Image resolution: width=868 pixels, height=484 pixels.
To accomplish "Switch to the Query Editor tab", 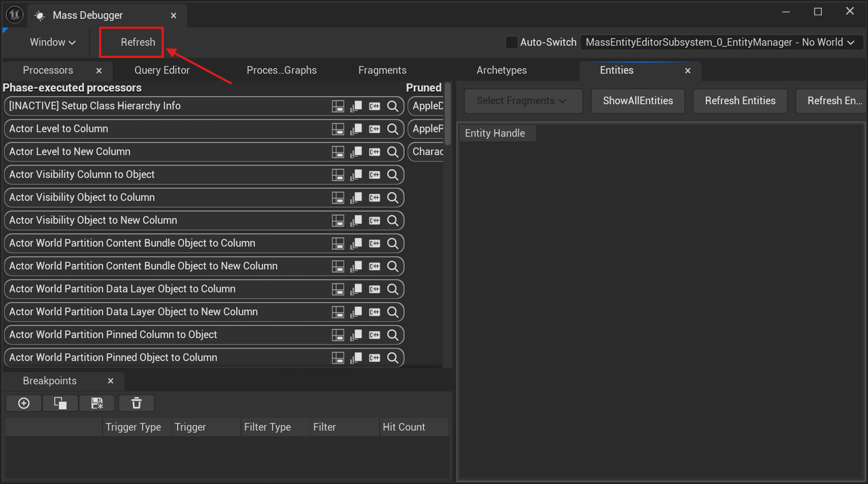I will pos(162,71).
